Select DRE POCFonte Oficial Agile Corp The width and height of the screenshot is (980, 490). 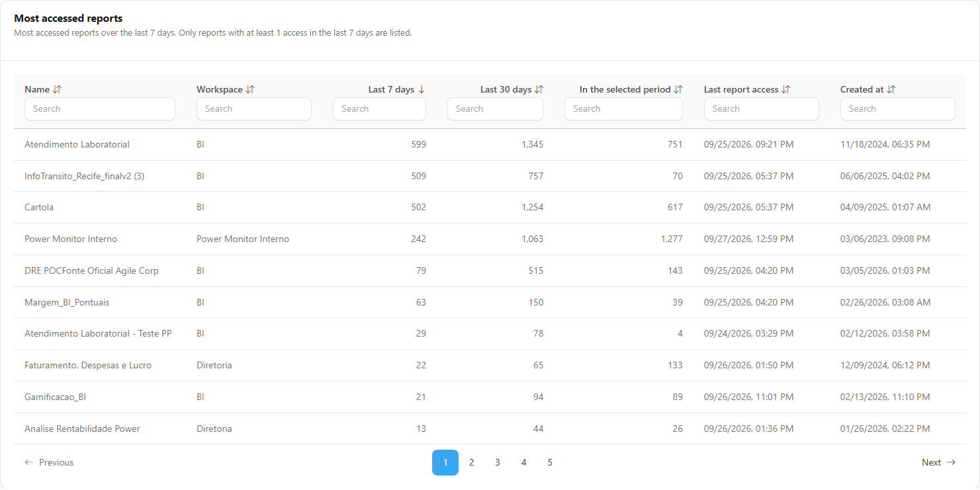tap(91, 270)
